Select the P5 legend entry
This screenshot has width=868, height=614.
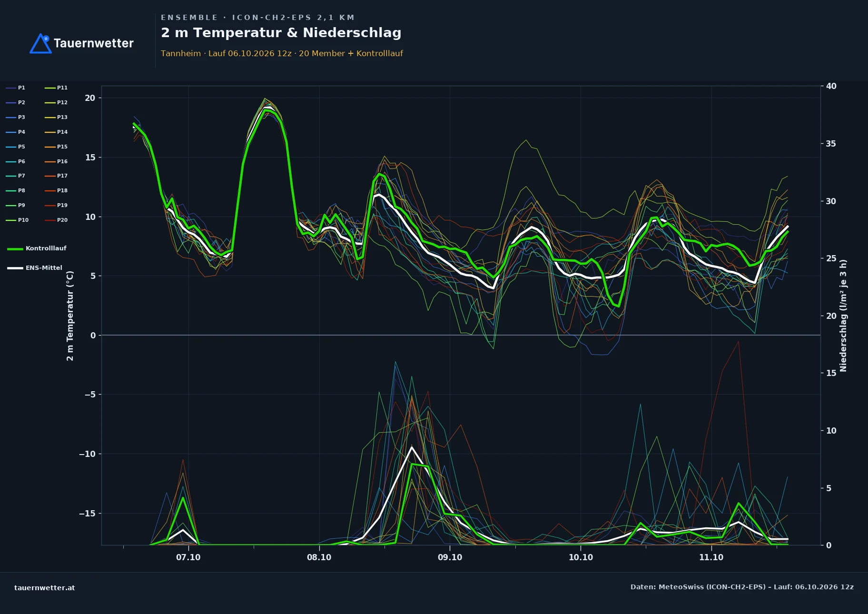pyautogui.click(x=15, y=147)
